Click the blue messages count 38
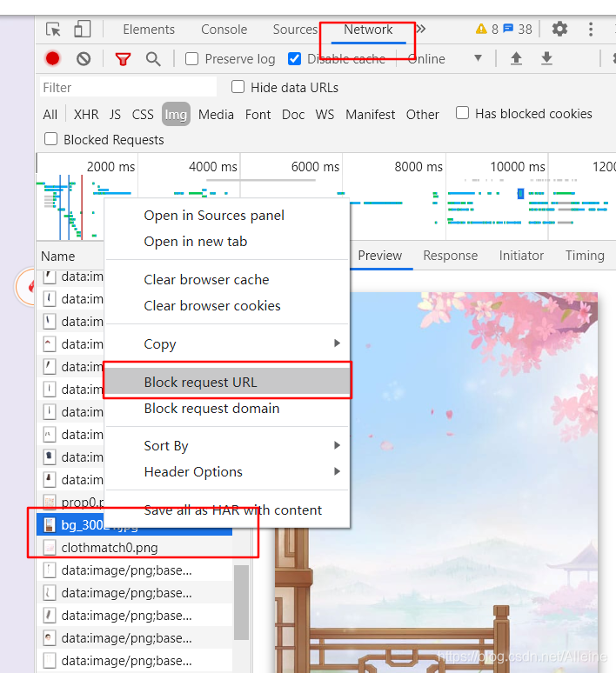616x673 pixels. point(518,29)
